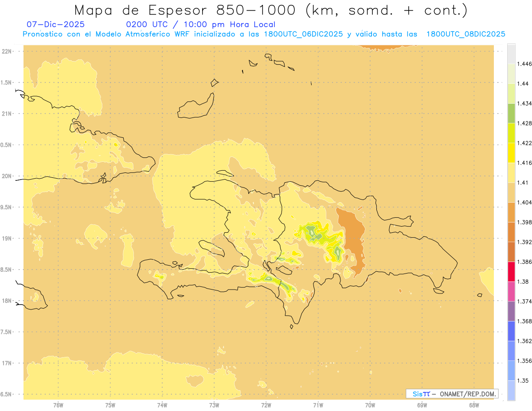Select longitude label '72W'

pos(266,405)
